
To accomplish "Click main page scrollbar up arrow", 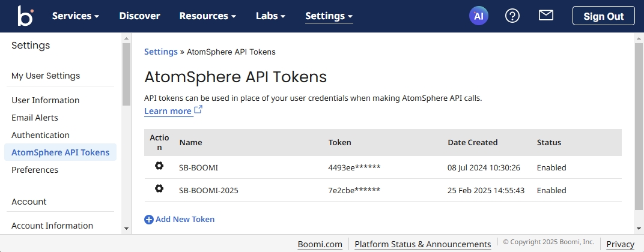I will pos(639,38).
